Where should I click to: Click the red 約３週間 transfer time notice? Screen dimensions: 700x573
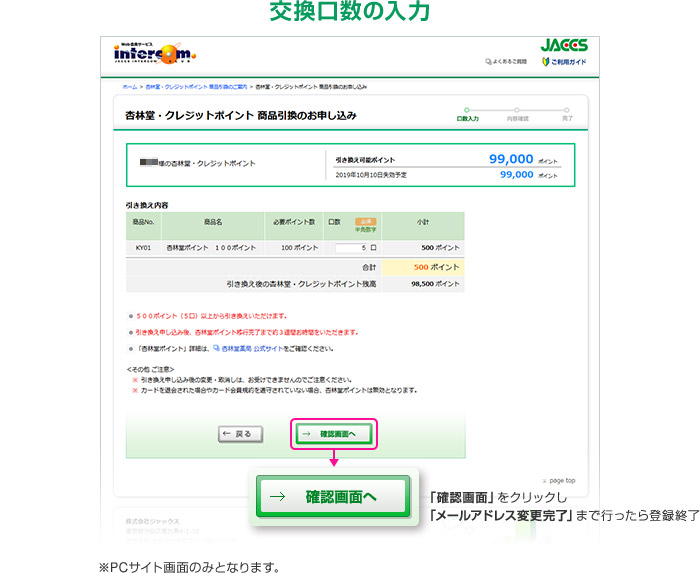(247, 332)
